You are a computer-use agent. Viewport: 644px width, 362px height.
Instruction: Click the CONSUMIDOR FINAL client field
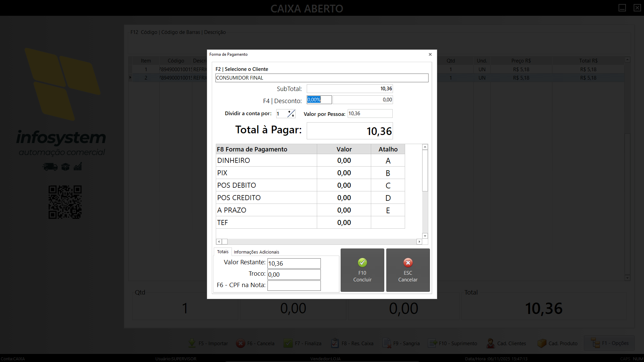321,78
